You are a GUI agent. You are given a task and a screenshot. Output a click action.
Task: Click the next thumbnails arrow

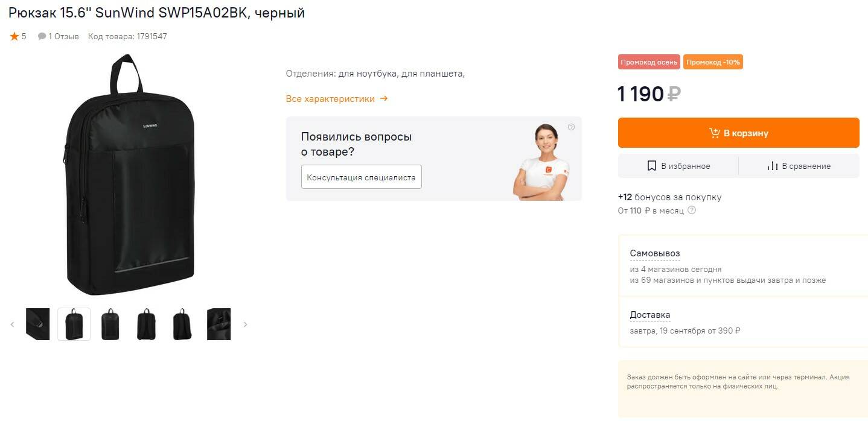pos(245,324)
